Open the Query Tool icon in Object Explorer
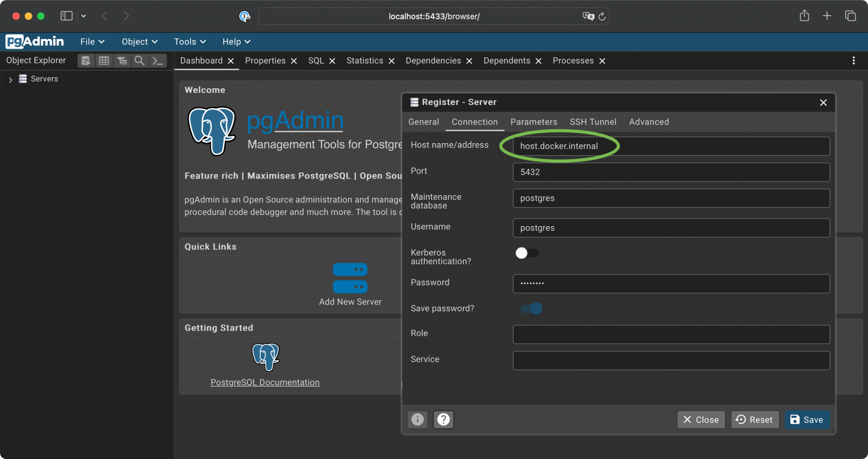The width and height of the screenshot is (868, 459). point(86,61)
